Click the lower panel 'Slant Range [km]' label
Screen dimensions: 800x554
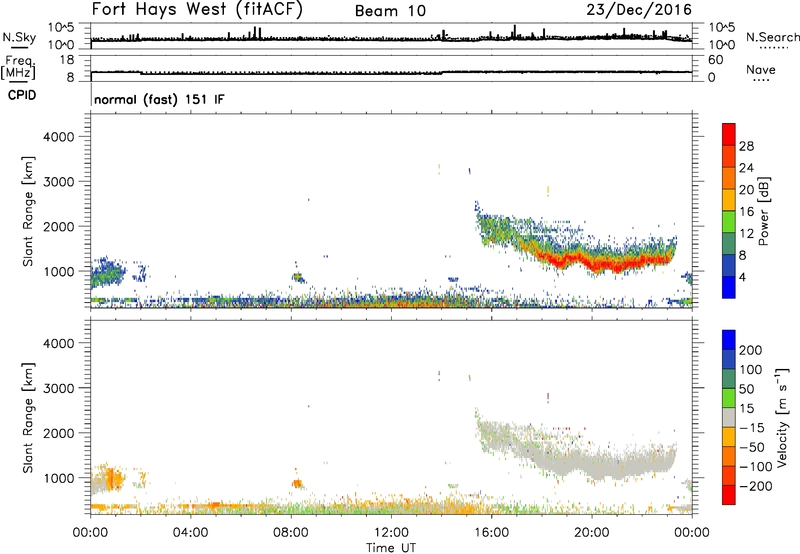tap(28, 418)
